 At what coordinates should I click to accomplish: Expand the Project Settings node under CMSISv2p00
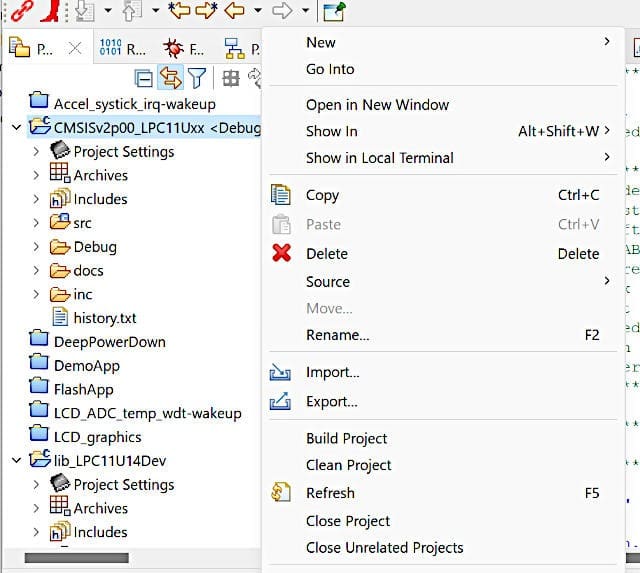tap(37, 152)
